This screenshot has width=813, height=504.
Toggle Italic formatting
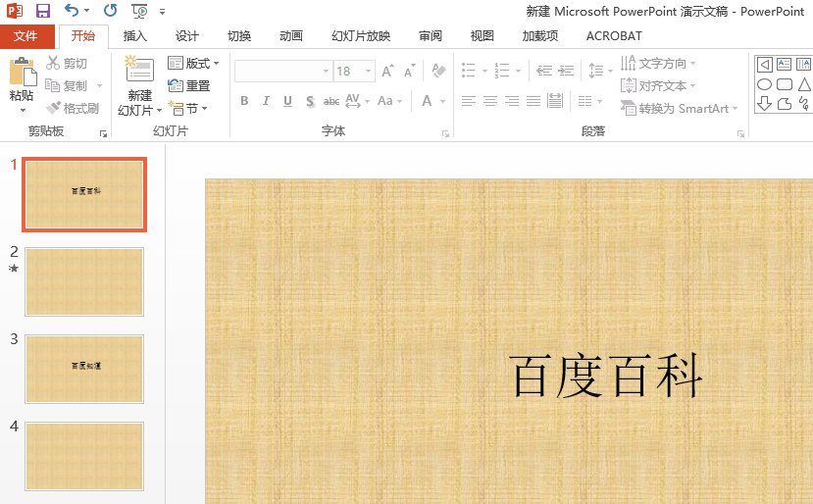[x=266, y=101]
